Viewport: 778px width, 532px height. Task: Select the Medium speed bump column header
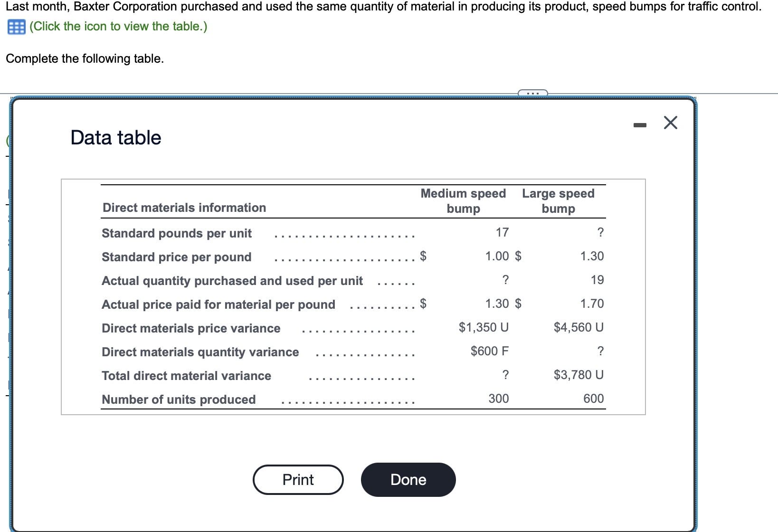[x=463, y=200]
